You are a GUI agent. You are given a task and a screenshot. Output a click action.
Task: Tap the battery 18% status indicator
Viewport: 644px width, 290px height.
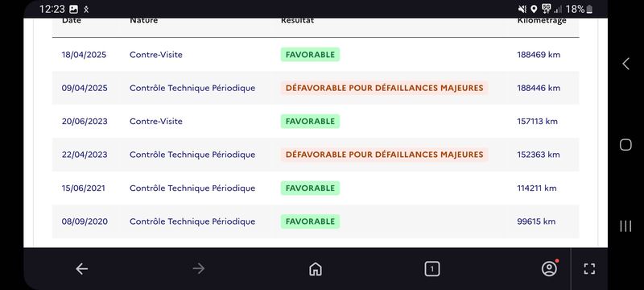tap(579, 9)
